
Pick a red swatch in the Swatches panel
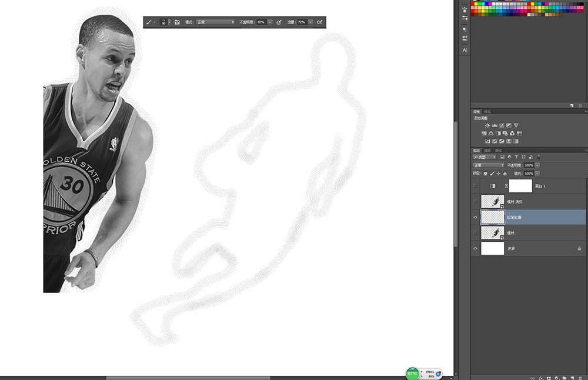coord(473,4)
